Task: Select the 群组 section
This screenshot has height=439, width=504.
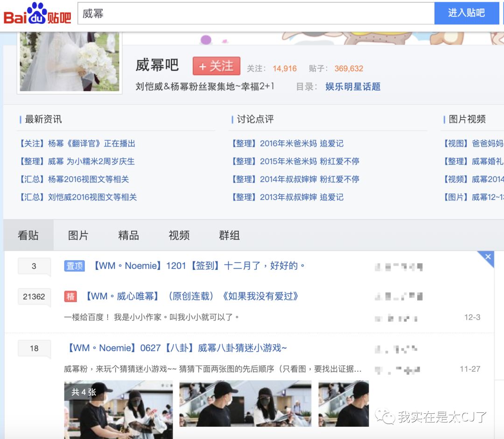Action: [228, 235]
